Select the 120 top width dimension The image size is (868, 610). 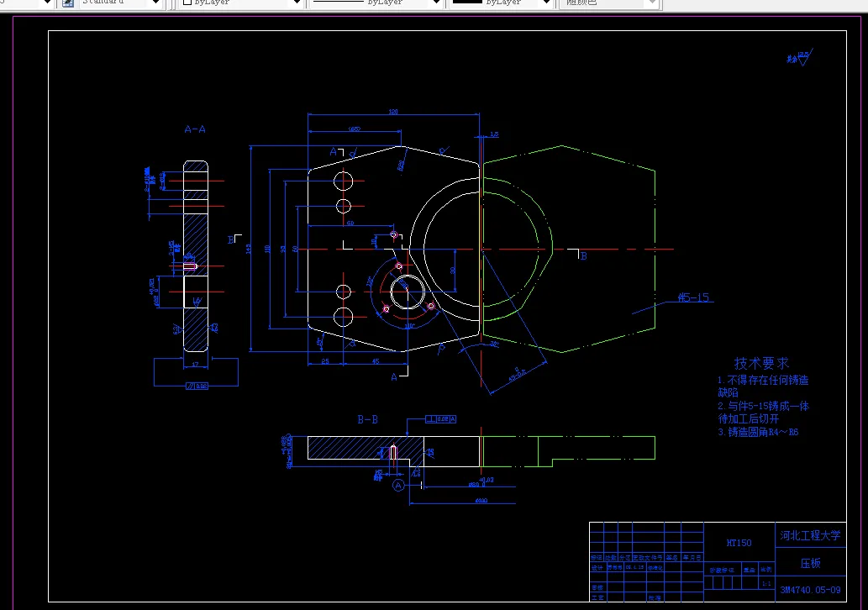pyautogui.click(x=393, y=111)
